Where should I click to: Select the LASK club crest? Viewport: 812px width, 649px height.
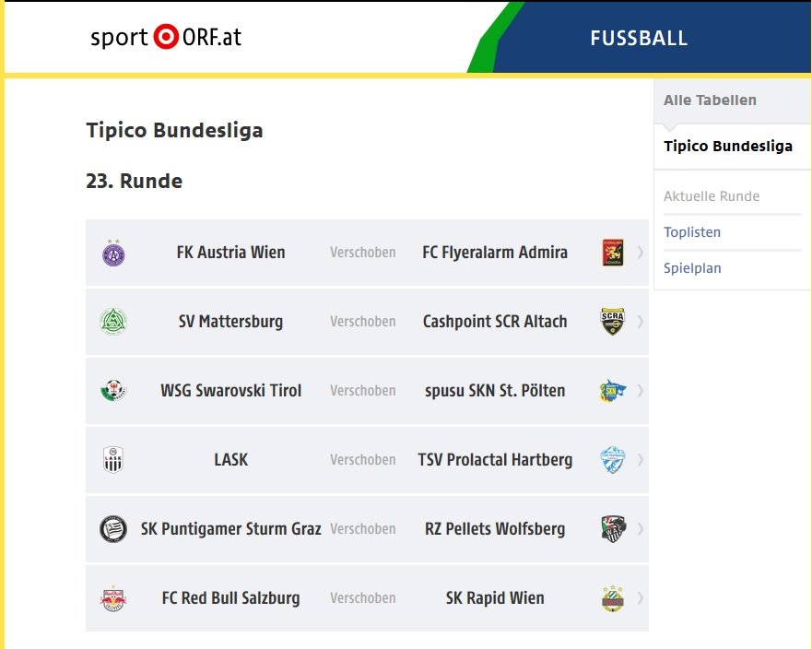(x=113, y=460)
